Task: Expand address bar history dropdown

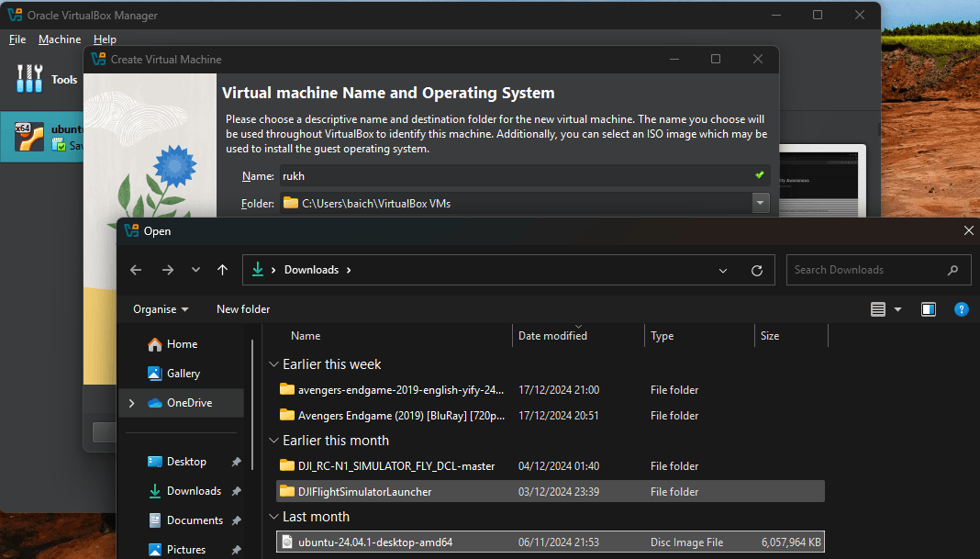Action: 723,271
